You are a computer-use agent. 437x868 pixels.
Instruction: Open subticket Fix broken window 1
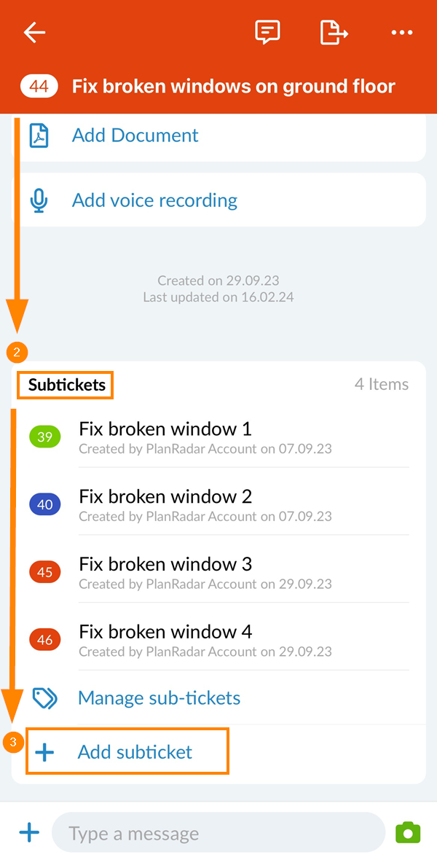point(165,429)
